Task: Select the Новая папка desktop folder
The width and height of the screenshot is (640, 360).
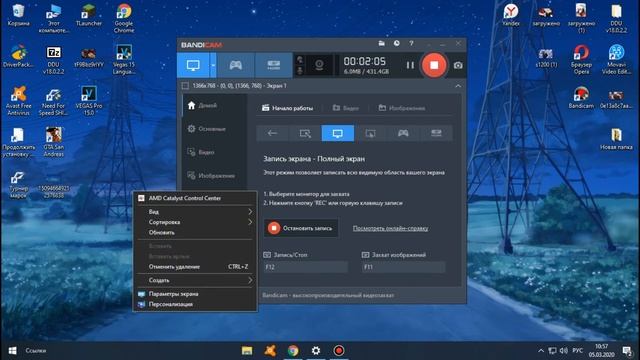Action: point(616,139)
